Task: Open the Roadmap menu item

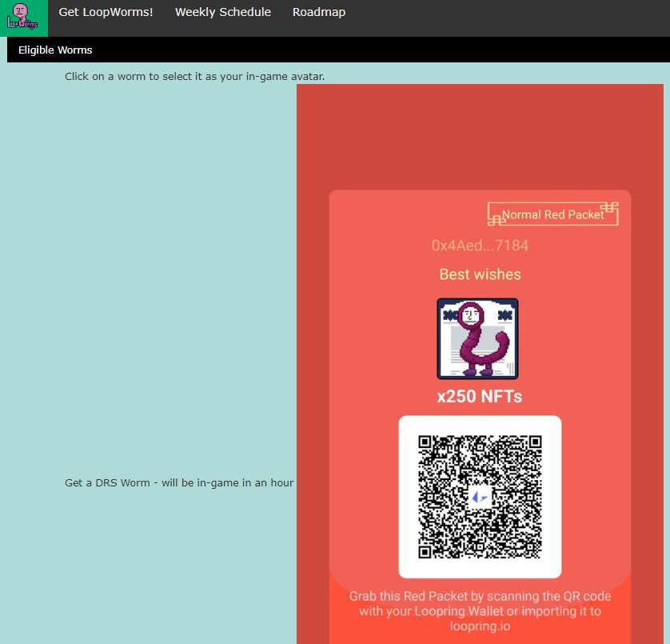Action: (x=319, y=13)
